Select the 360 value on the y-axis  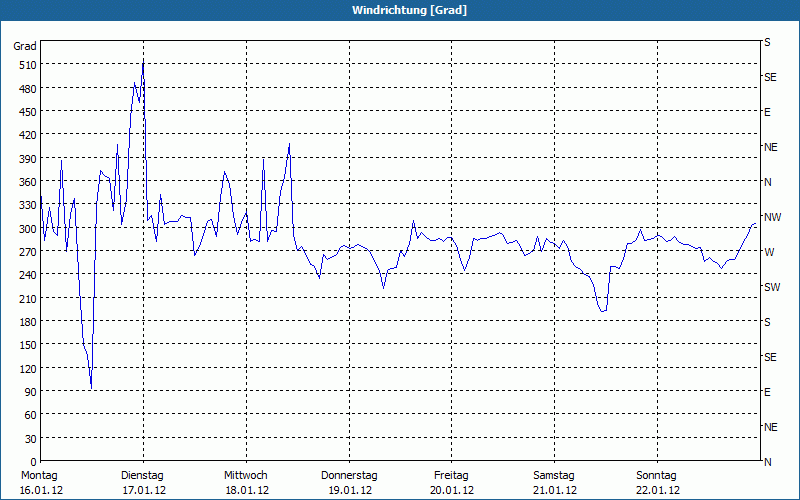point(28,182)
